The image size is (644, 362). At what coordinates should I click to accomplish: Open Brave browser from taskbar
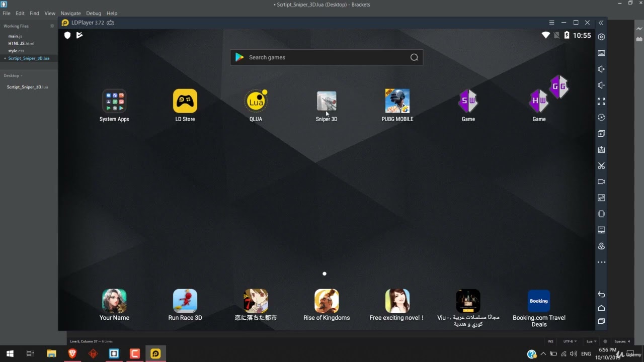click(72, 353)
